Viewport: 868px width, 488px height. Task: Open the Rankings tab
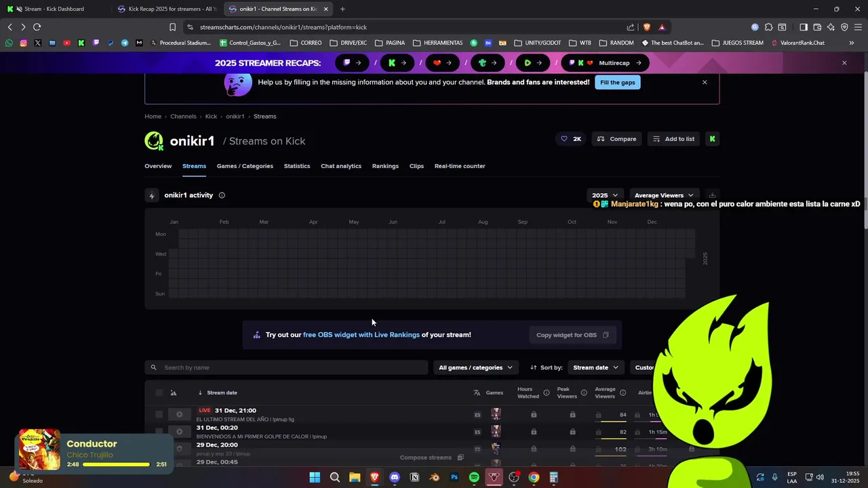tap(385, 166)
